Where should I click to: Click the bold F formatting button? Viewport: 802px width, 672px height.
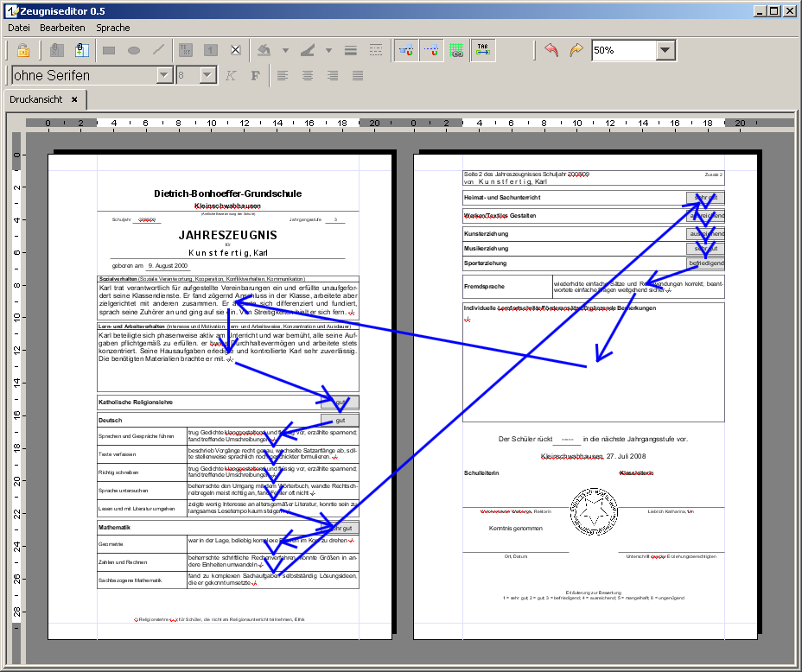pyautogui.click(x=255, y=76)
